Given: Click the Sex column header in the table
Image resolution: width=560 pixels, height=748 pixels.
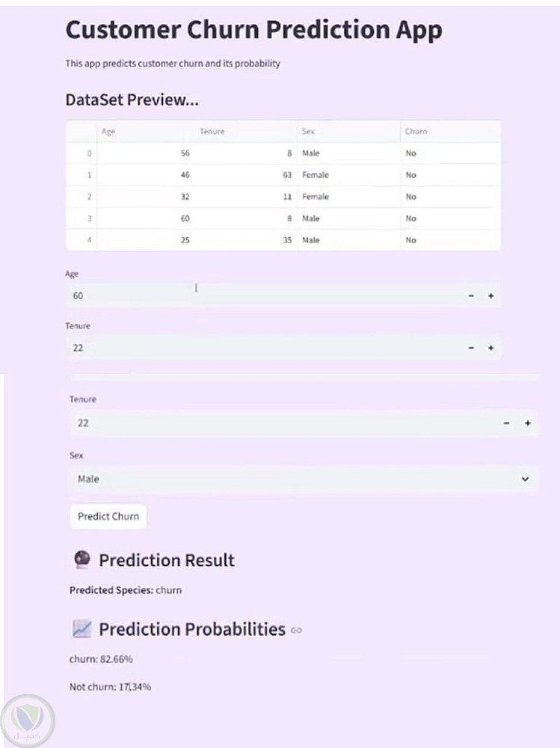Looking at the screenshot, I should 308,132.
